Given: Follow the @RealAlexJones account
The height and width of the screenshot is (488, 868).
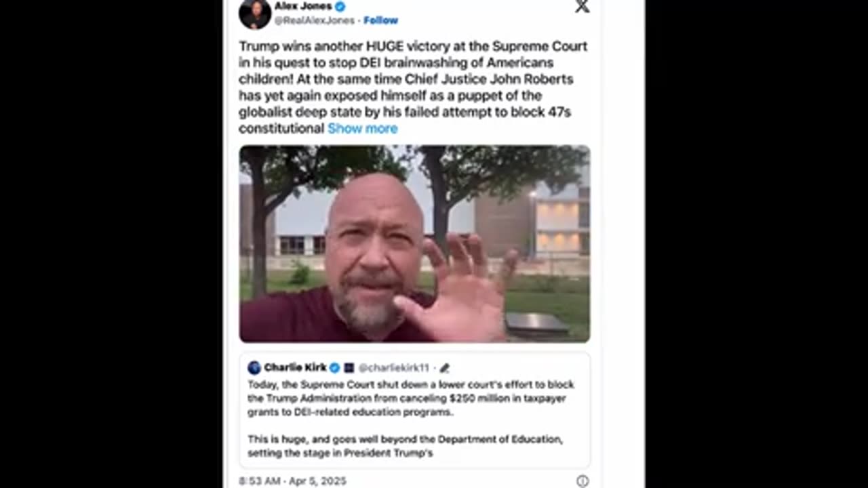Looking at the screenshot, I should (x=380, y=20).
